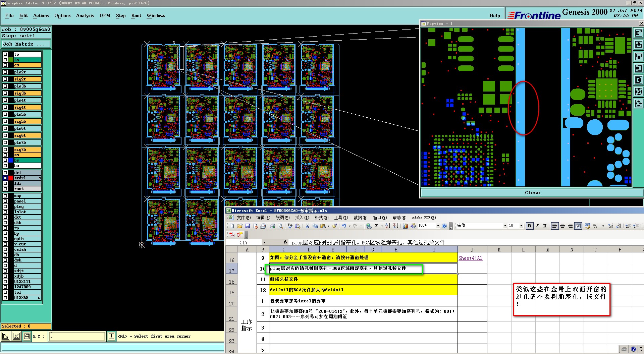Open Genesis DFM menu

click(x=105, y=16)
